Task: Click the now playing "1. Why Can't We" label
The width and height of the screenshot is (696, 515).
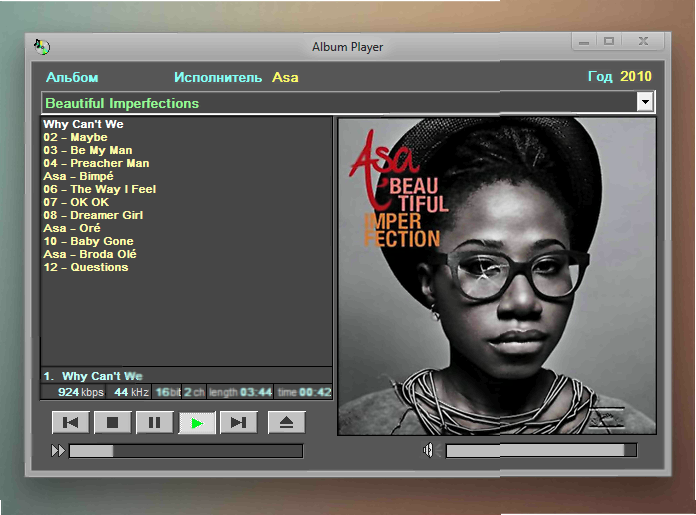Action: coord(93,376)
